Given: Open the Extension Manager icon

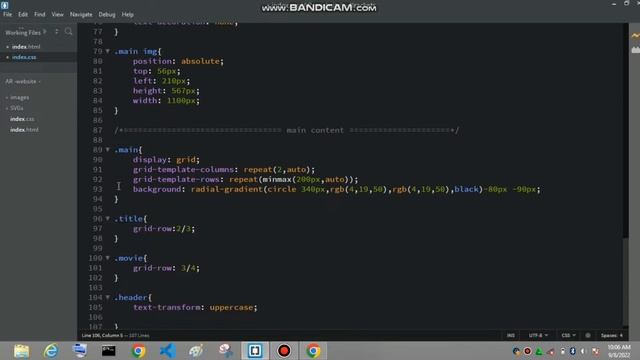Looking at the screenshot, I should (636, 50).
